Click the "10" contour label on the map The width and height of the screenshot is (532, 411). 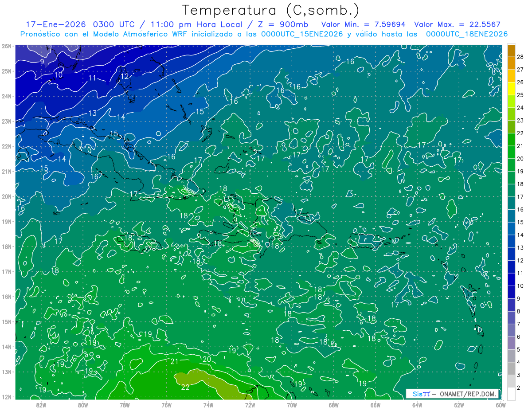click(x=59, y=75)
